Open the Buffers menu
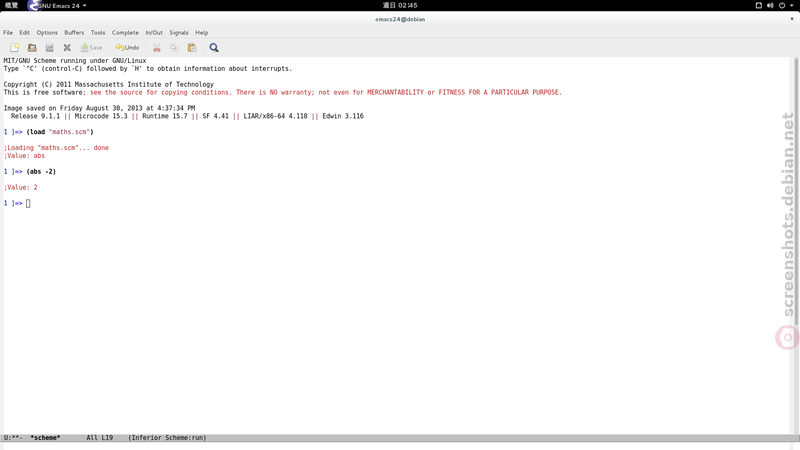800x450 pixels. click(x=74, y=32)
